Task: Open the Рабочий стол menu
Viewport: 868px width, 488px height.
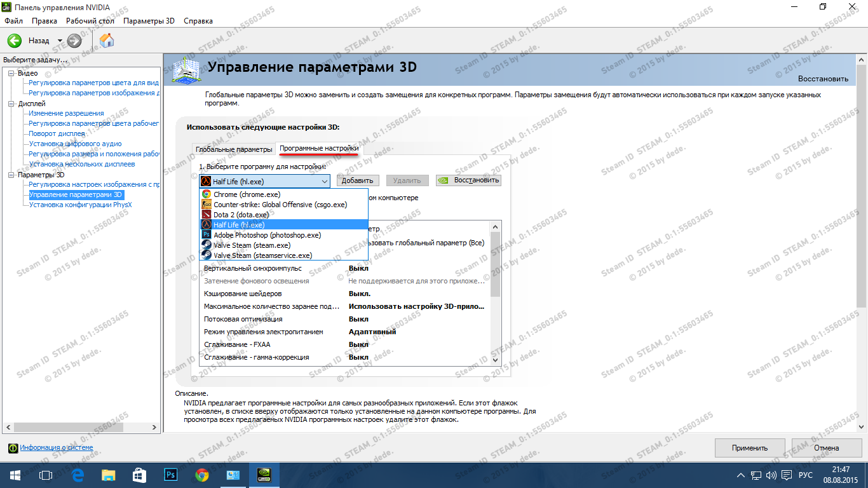Action: click(90, 21)
